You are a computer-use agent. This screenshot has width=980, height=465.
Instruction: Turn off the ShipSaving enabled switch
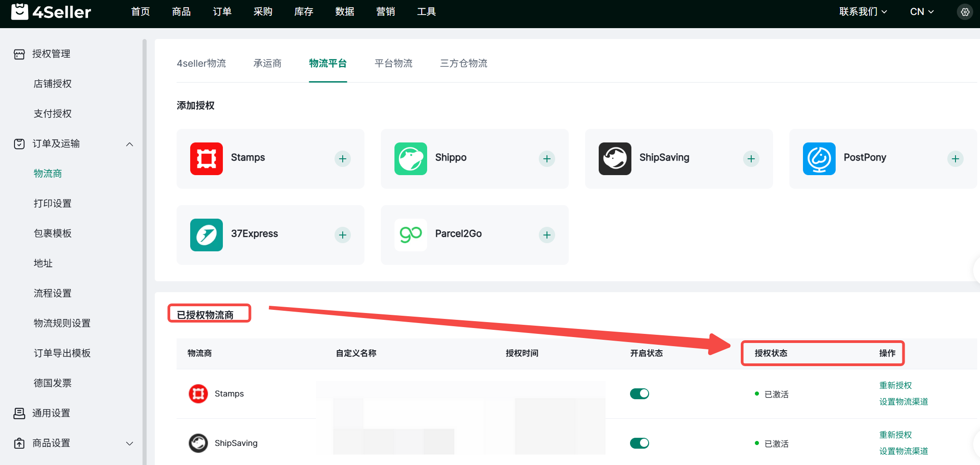(639, 443)
